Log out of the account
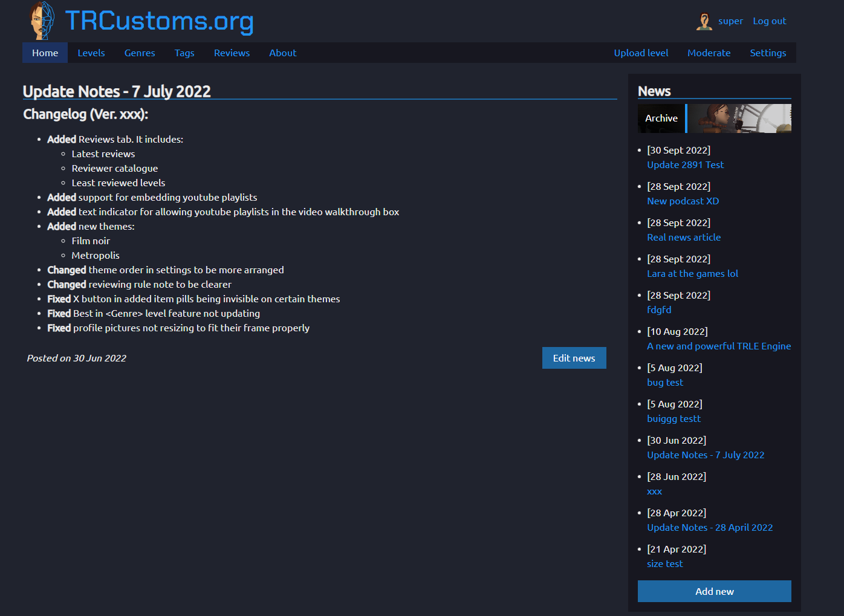The image size is (844, 616). pos(769,21)
